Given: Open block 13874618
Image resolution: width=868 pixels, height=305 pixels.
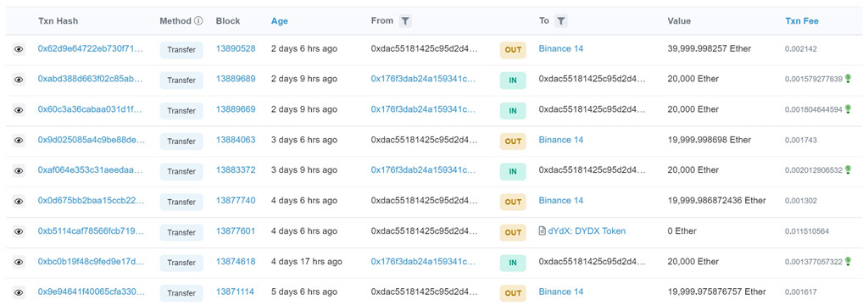Looking at the screenshot, I should pyautogui.click(x=236, y=261).
